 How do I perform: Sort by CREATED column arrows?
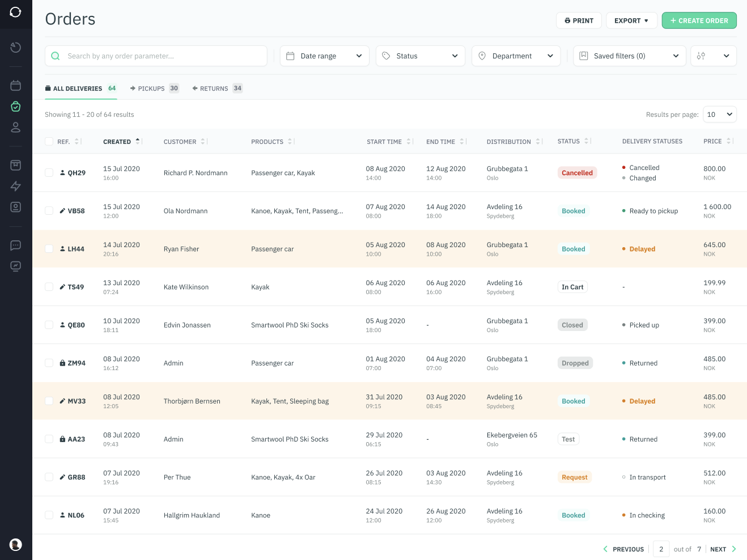click(x=138, y=142)
